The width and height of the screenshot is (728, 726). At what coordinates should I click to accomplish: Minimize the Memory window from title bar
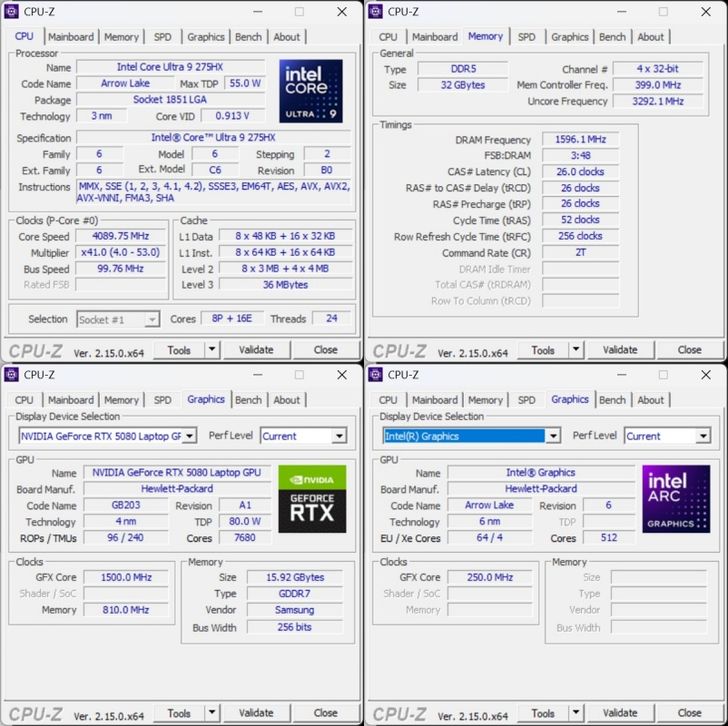click(x=622, y=12)
